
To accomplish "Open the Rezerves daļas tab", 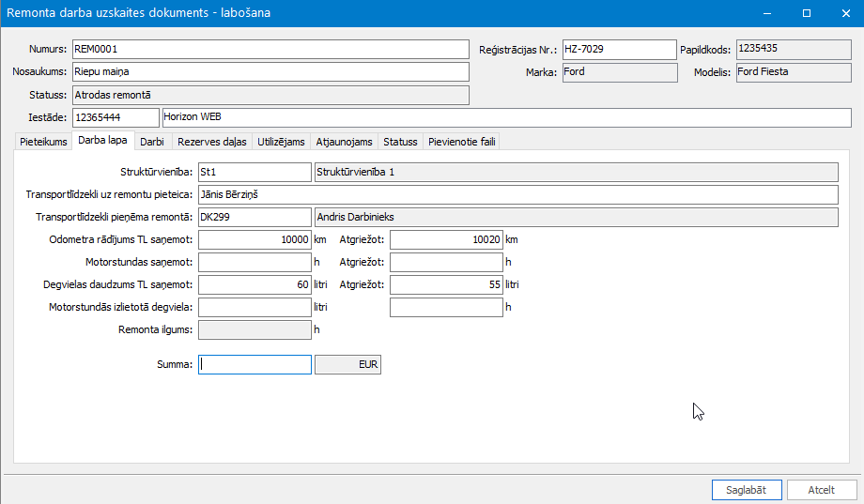I will tap(212, 142).
